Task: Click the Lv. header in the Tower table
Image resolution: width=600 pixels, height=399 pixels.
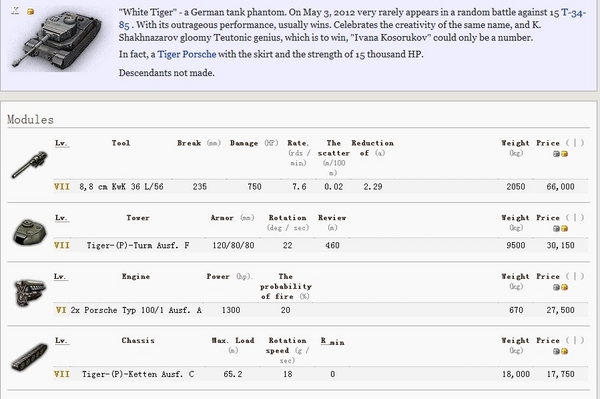Action: click(x=61, y=218)
